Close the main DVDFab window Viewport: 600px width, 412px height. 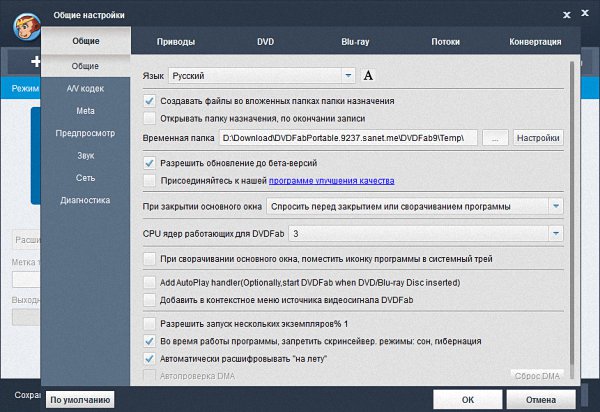pyautogui.click(x=585, y=13)
